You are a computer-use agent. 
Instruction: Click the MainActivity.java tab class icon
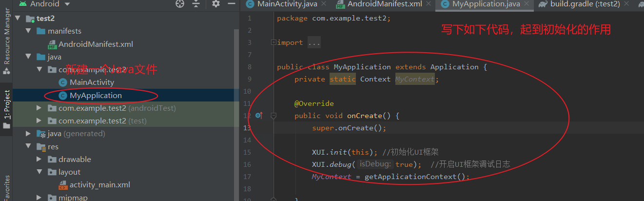point(251,4)
